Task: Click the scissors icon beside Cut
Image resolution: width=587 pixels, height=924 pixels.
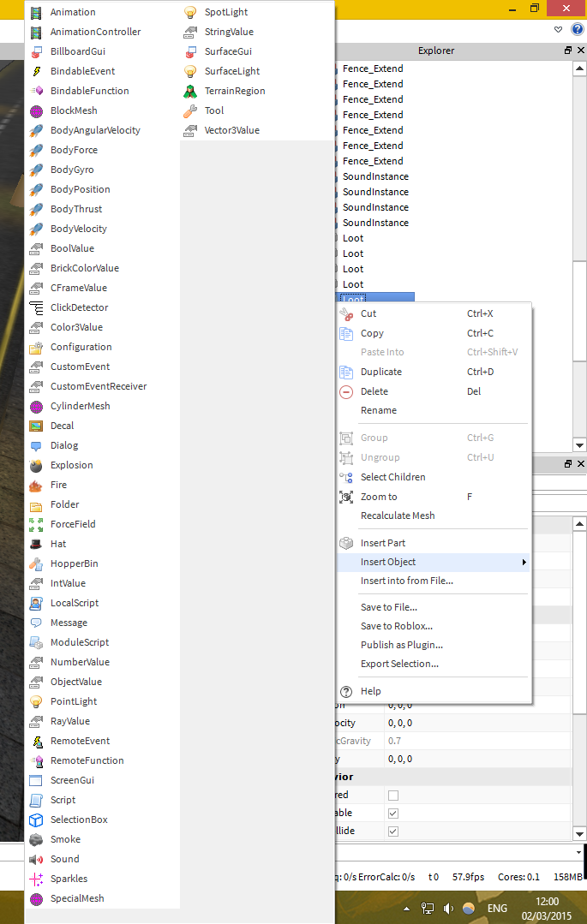Action: [346, 314]
